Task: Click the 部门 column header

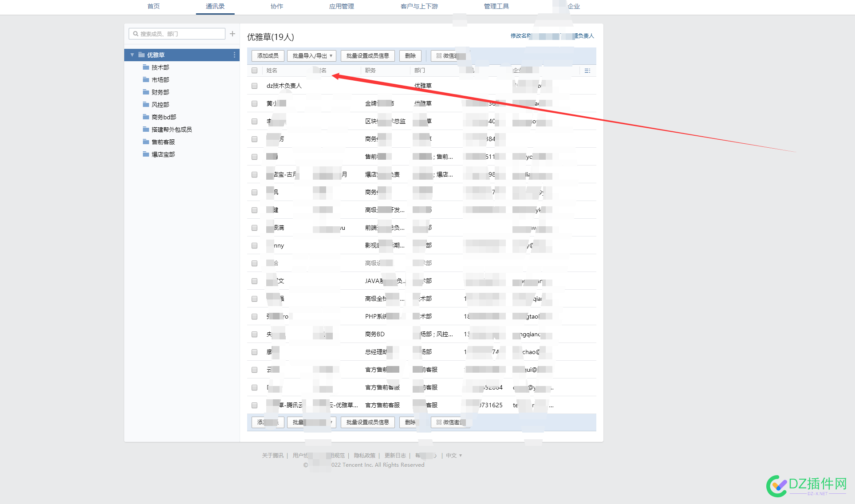Action: point(420,71)
